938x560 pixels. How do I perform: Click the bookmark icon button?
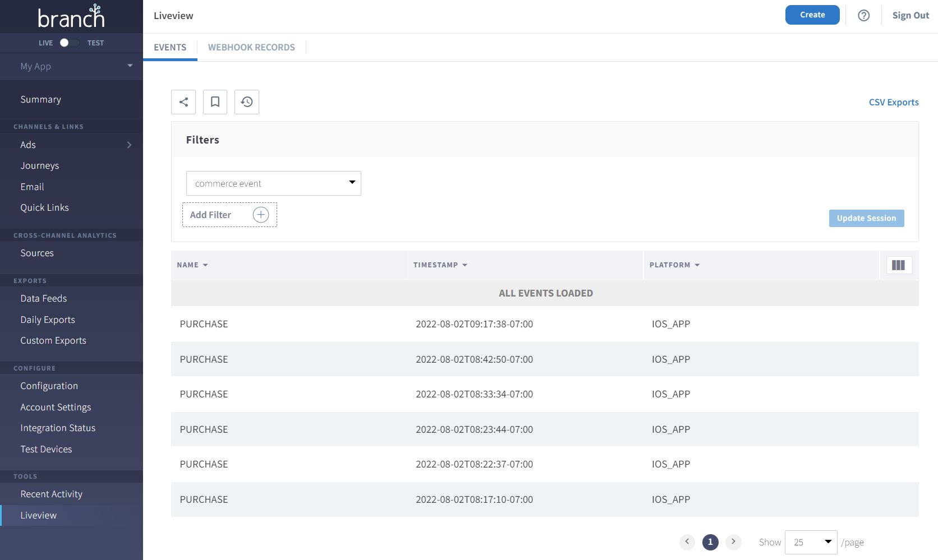(215, 102)
